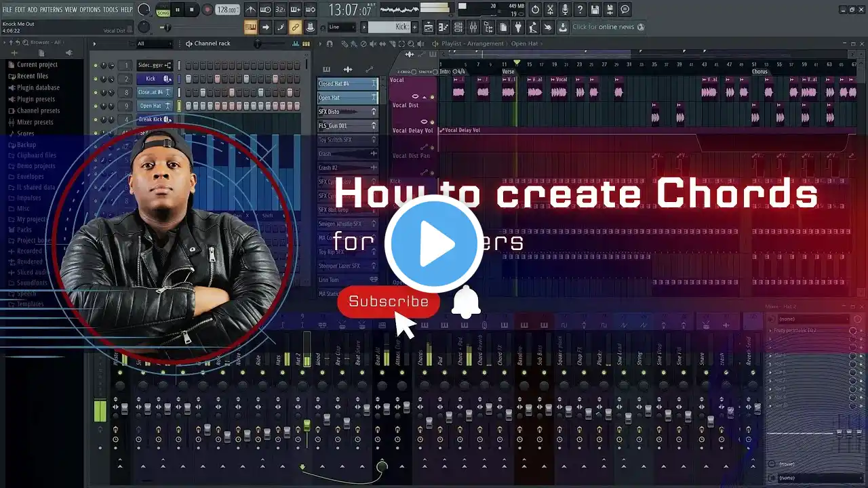Toggle first step of Kick channel

click(189, 79)
